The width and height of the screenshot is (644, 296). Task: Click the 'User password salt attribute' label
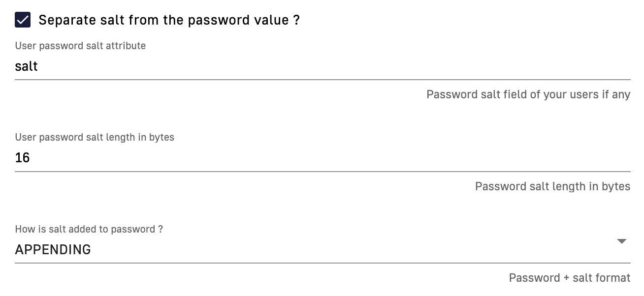pyautogui.click(x=80, y=46)
